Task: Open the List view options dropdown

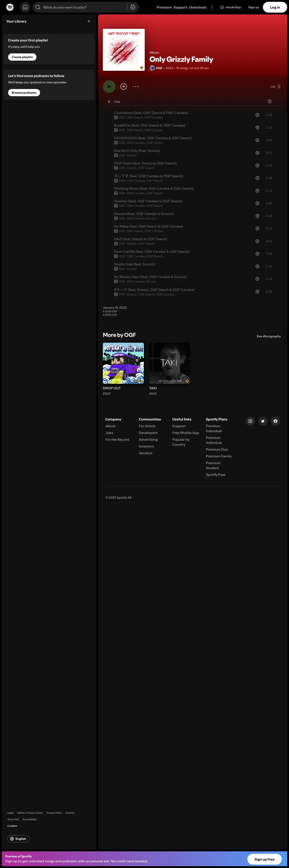Action: tap(275, 87)
